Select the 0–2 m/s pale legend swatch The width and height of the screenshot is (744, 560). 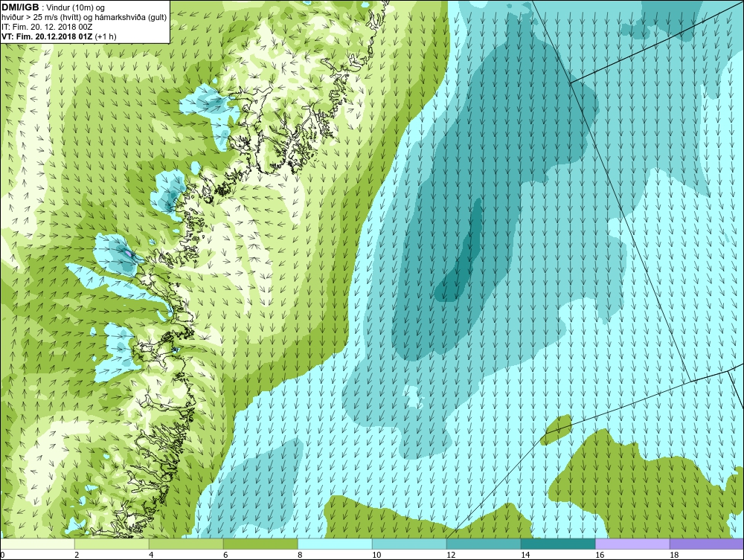pyautogui.click(x=37, y=544)
